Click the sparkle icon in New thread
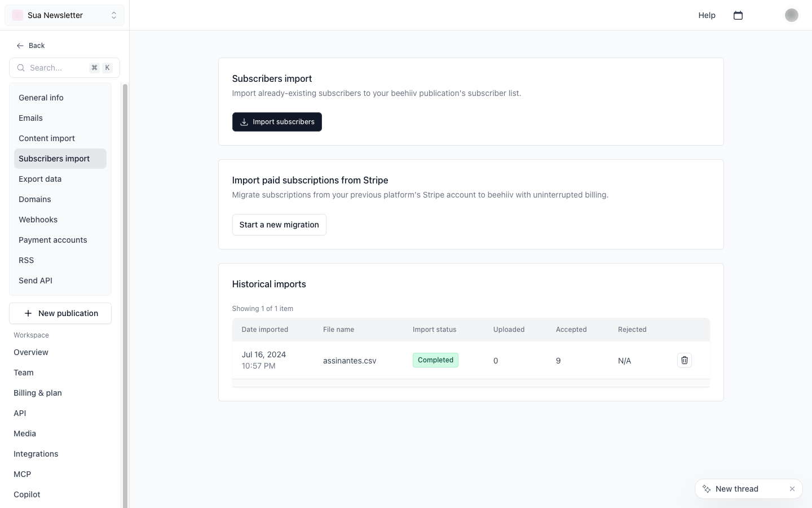This screenshot has width=812, height=508. [x=707, y=489]
